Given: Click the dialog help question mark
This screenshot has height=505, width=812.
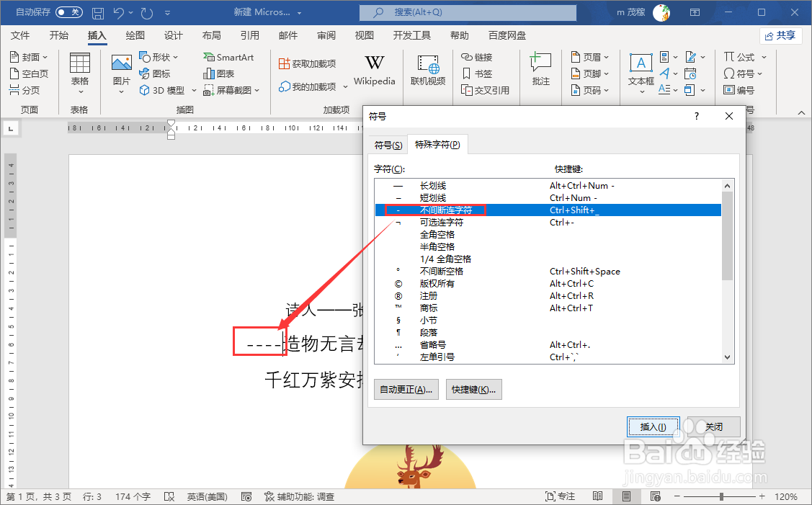Looking at the screenshot, I should tap(697, 116).
